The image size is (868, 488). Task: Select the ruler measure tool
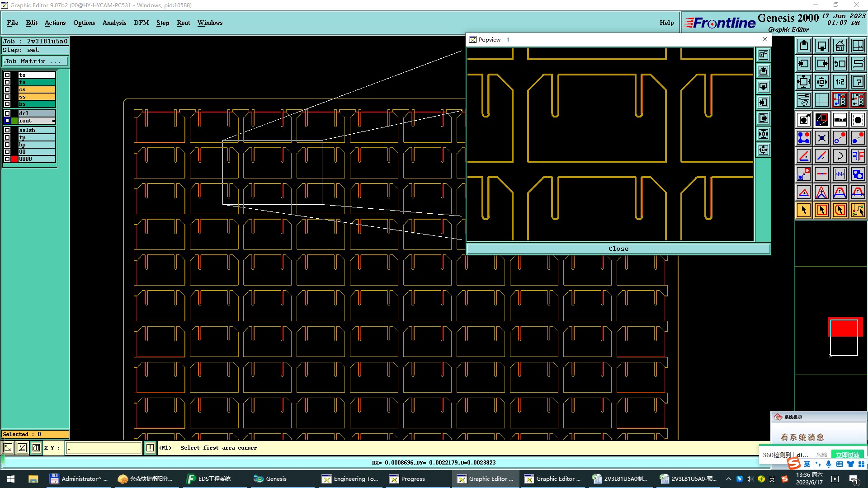click(x=840, y=120)
